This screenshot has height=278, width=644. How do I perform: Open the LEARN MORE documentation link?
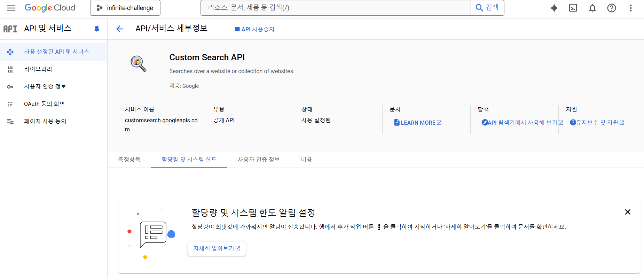[x=417, y=123]
